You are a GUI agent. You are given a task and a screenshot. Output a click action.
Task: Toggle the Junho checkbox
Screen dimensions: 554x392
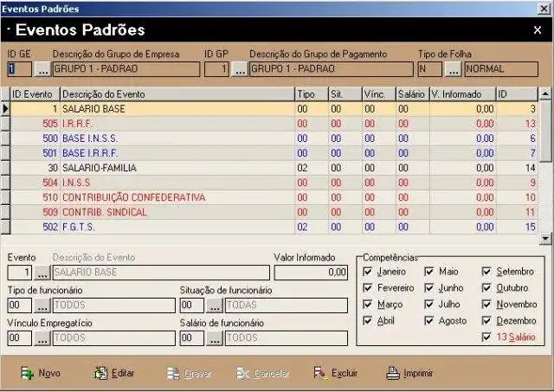(429, 288)
